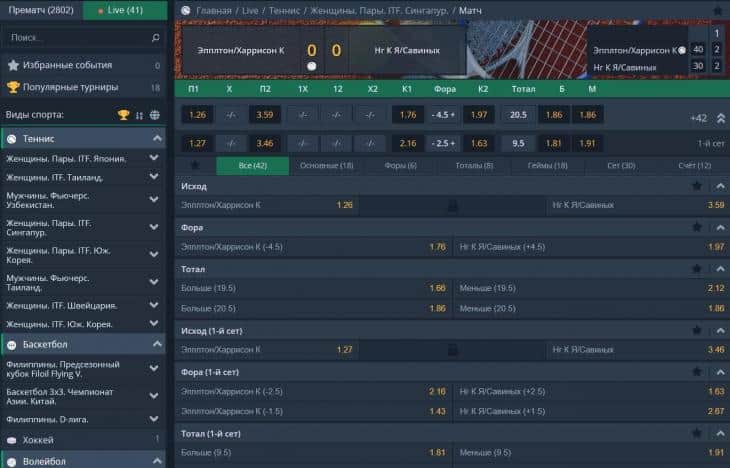Select П1 odds 1.26 in top row

[x=197, y=115]
